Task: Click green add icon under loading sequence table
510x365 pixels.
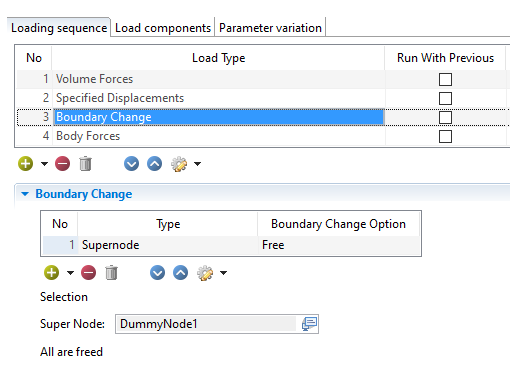Action: pyautogui.click(x=26, y=164)
